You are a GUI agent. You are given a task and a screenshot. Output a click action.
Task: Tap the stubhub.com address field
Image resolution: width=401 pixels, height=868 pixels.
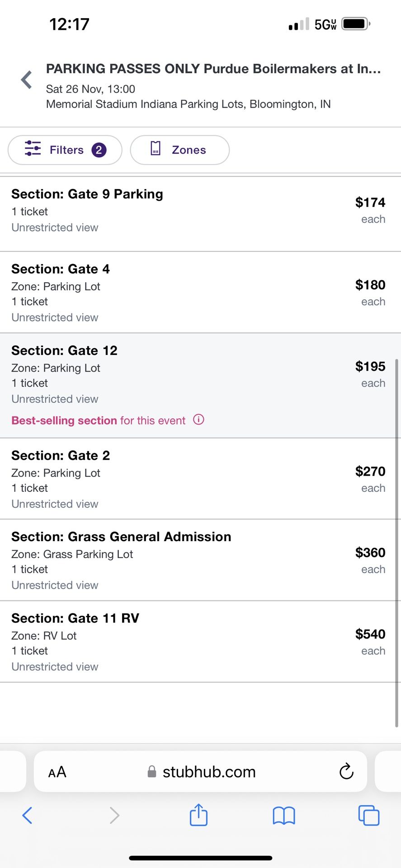point(200,771)
